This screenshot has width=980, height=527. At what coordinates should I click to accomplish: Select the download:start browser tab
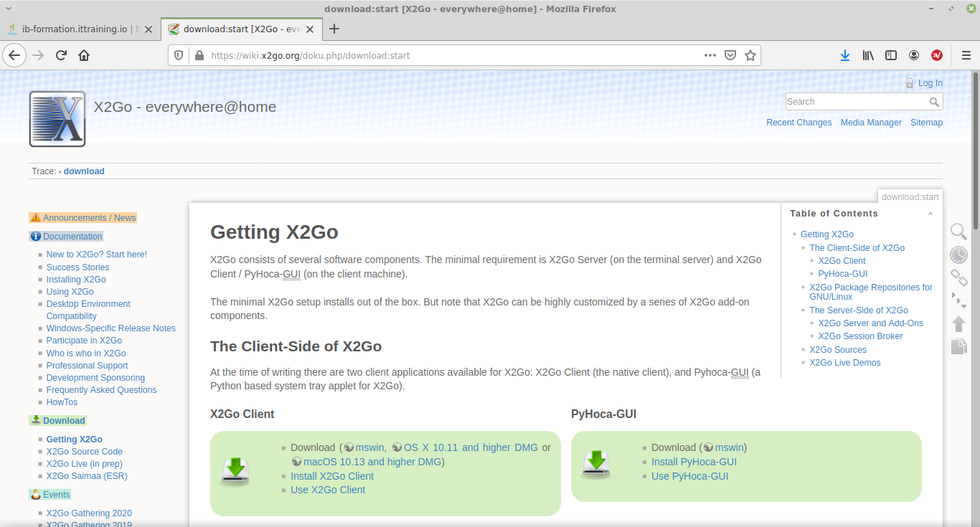click(x=241, y=29)
